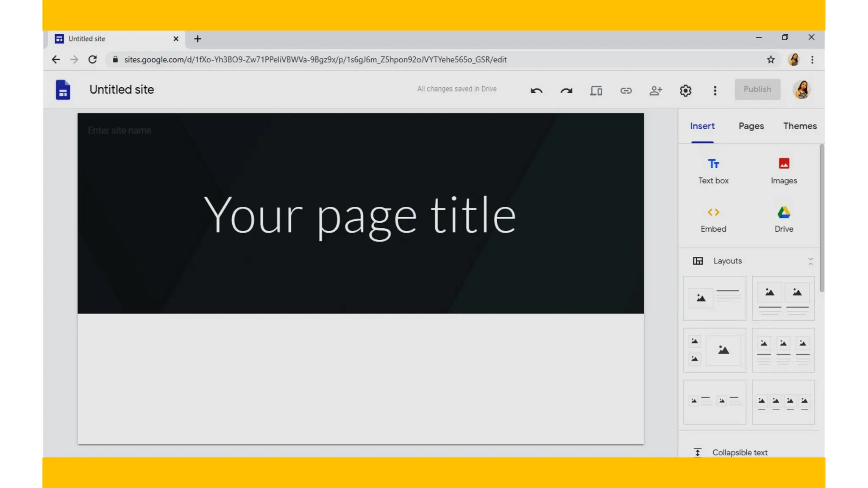This screenshot has height=488, width=868.
Task: Insert a file from Drive
Action: click(784, 219)
